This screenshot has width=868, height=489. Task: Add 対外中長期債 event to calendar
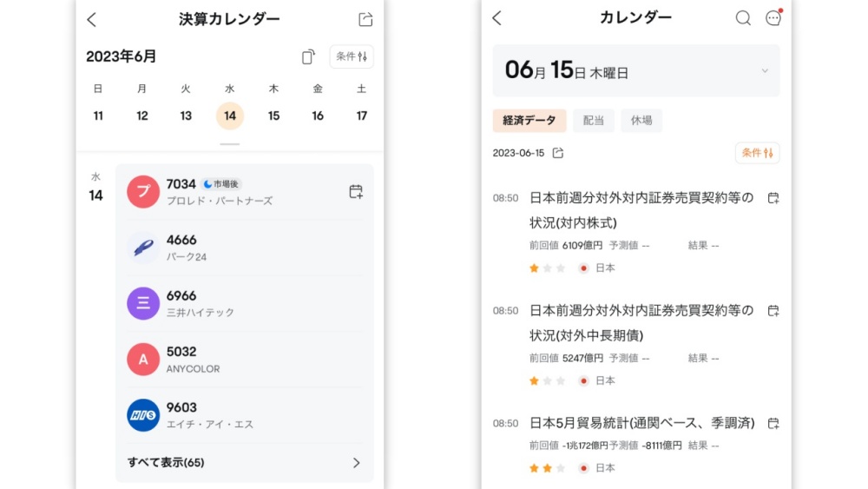pos(773,311)
